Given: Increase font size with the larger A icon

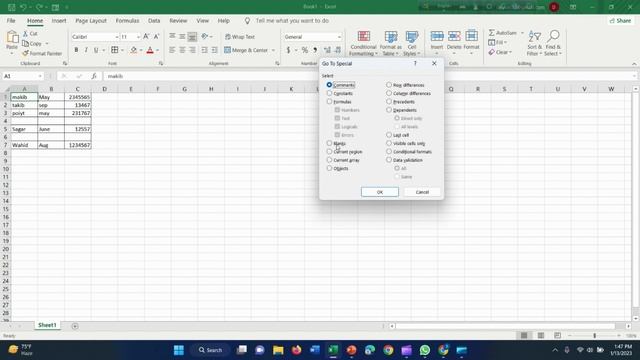Looking at the screenshot, I should coord(146,37).
